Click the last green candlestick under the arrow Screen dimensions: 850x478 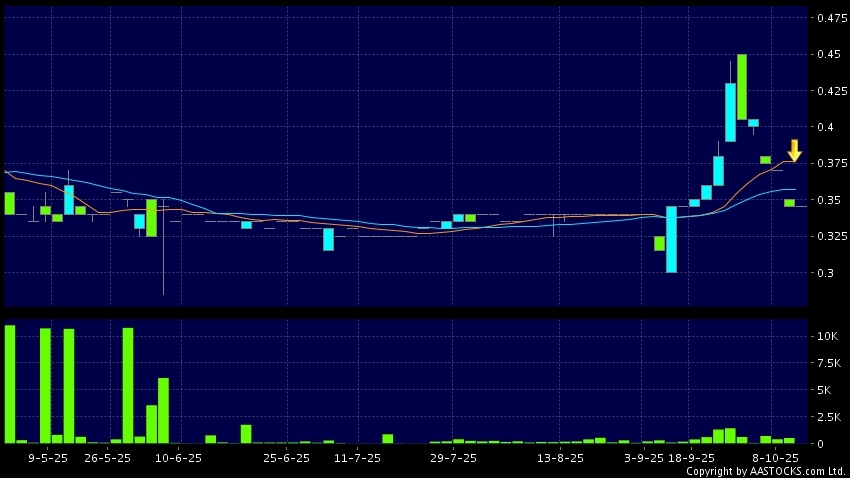coord(789,203)
